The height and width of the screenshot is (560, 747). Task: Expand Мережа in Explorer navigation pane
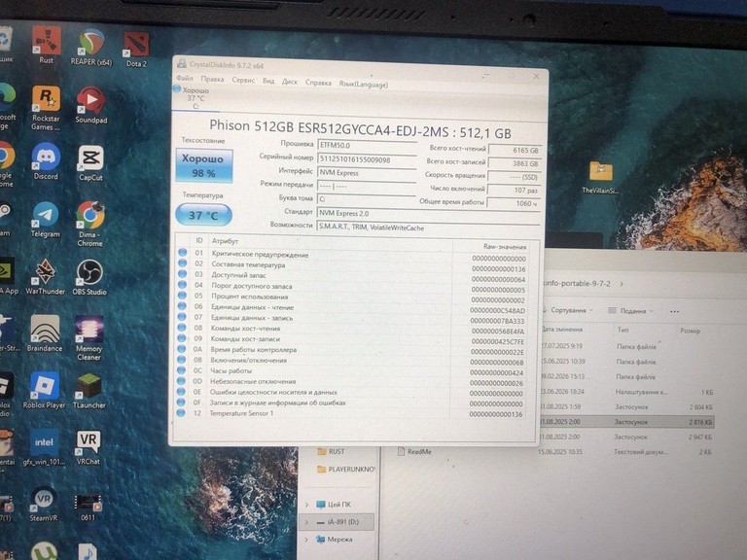[306, 540]
